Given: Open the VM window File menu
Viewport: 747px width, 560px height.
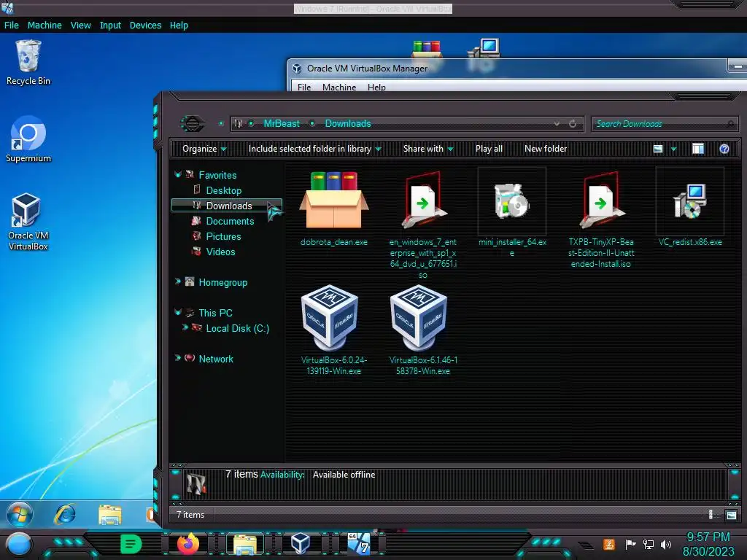Looking at the screenshot, I should tap(12, 26).
